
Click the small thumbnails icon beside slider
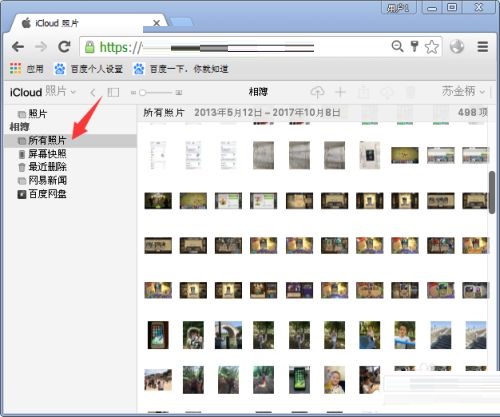[133, 93]
